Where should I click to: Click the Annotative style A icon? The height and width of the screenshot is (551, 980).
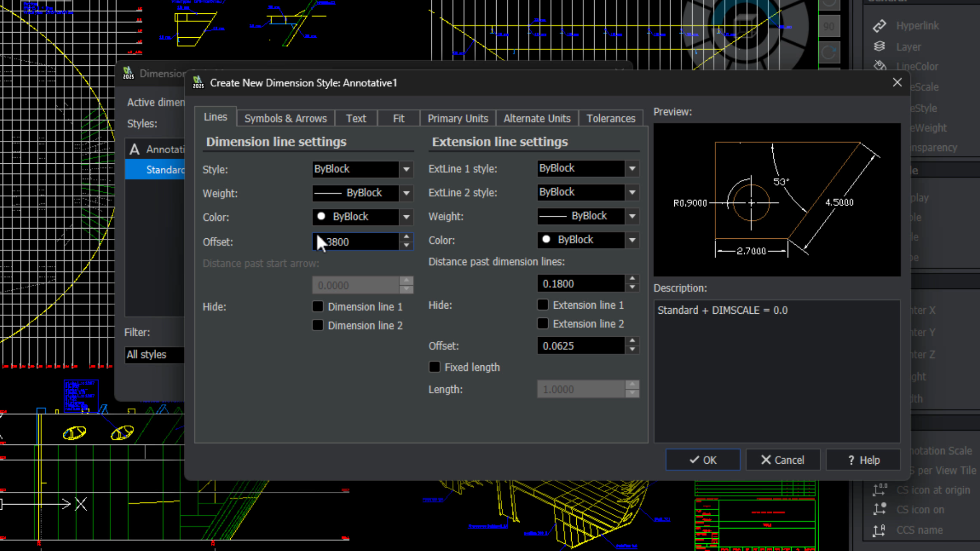click(x=134, y=149)
